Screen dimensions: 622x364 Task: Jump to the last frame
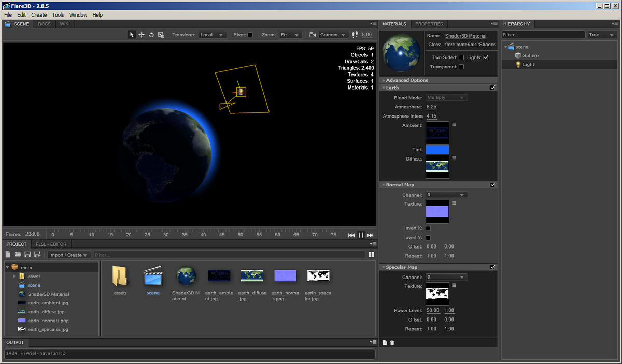pyautogui.click(x=370, y=235)
